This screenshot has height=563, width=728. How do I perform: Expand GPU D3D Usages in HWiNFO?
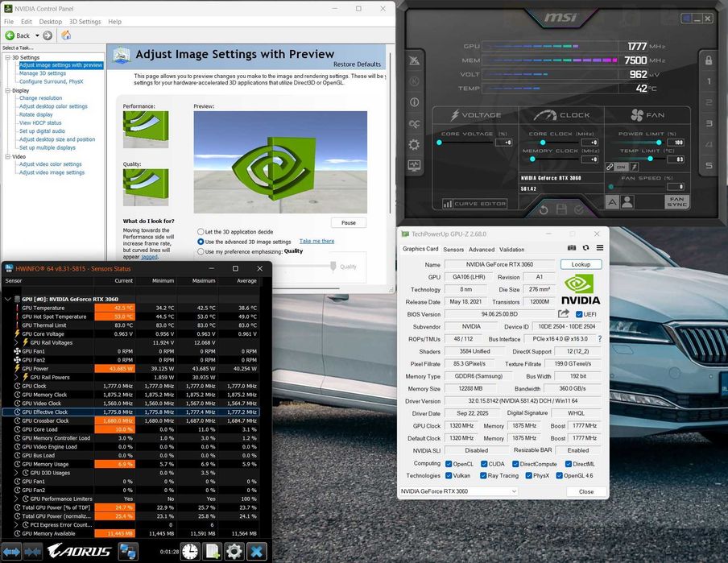(17, 473)
